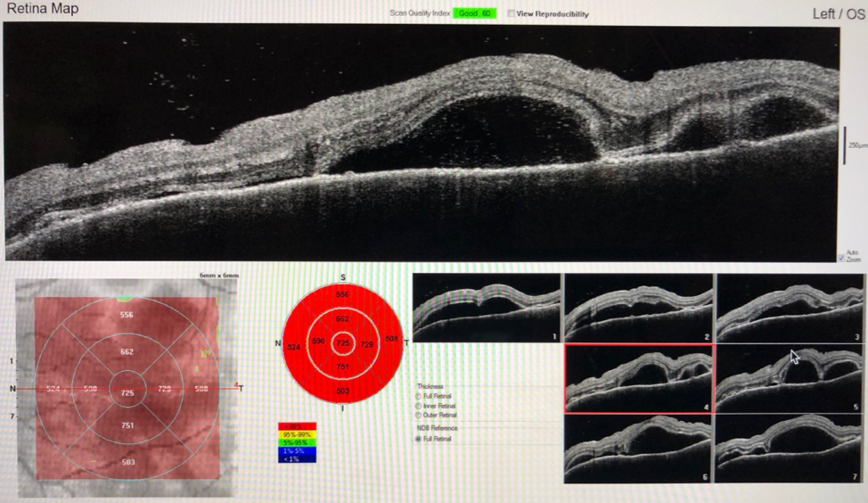
Task: Click the yellow 95%-99% legend swatch
Action: [x=297, y=434]
